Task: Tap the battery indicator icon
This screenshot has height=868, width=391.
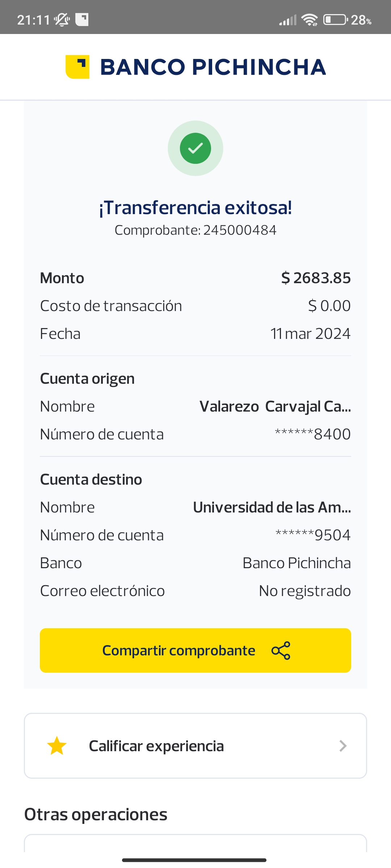Action: pyautogui.click(x=335, y=20)
